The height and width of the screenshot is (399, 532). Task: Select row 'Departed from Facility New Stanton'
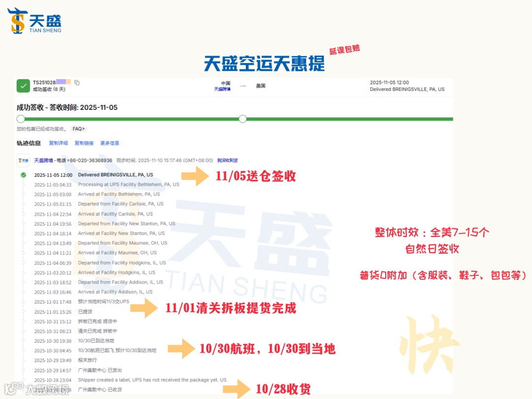[104, 224]
